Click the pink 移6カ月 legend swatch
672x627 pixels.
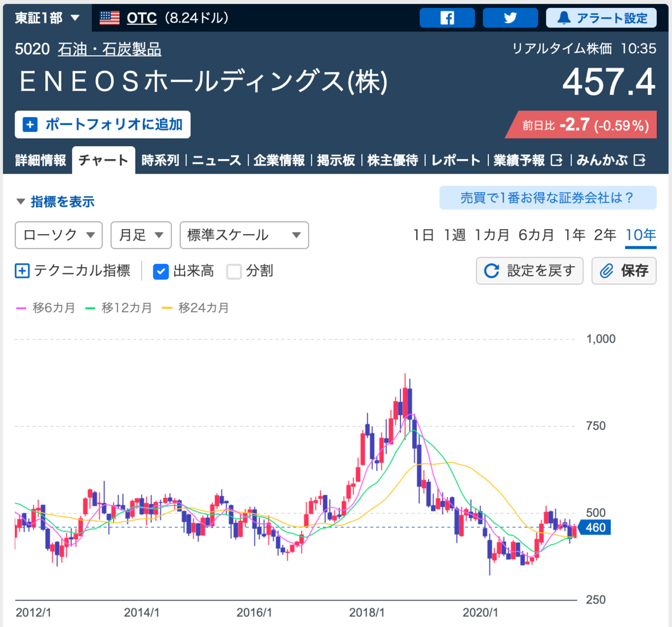(21, 308)
